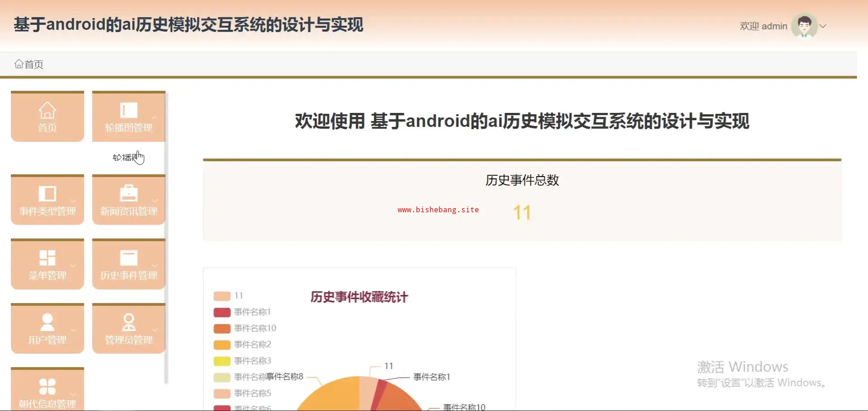868x411 pixels.
Task: Go to 首页 in the breadcrumb
Action: (34, 64)
